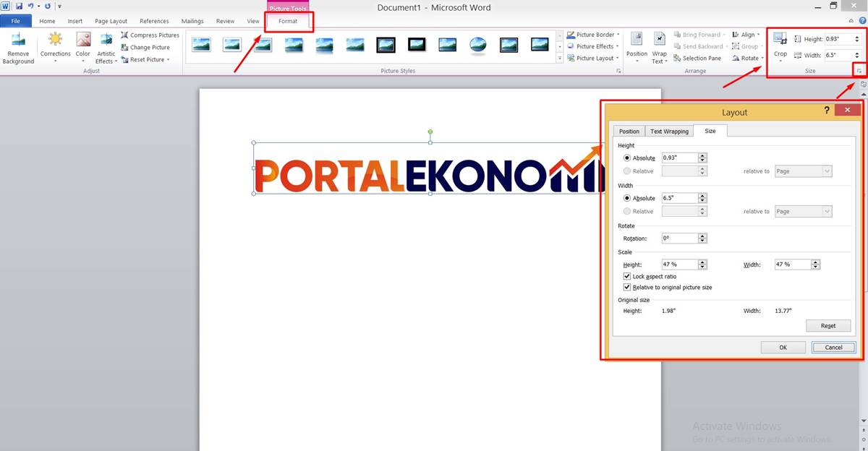Click the ribbon Width field showing 6.5"

(x=839, y=55)
